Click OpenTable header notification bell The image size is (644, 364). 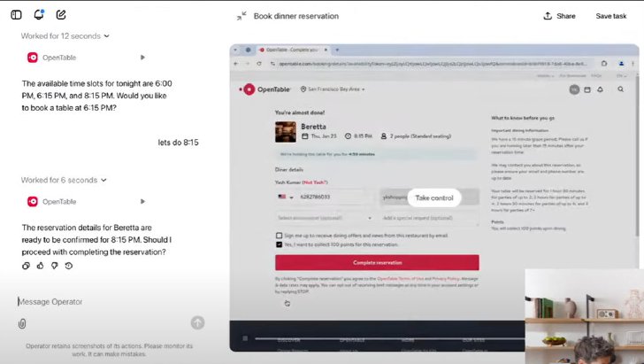(x=600, y=89)
